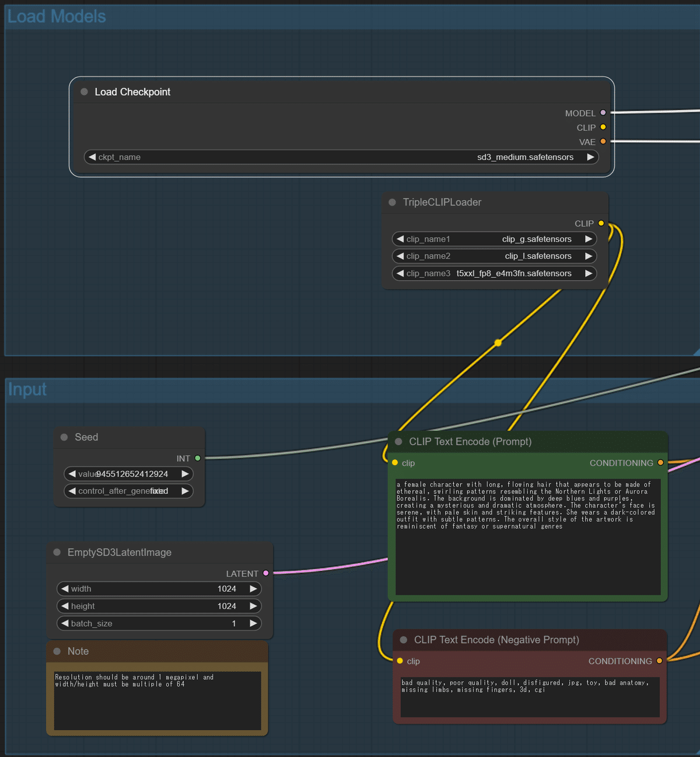Click the collapse dot on TripleCLIPLoader node
700x757 pixels.
[391, 203]
